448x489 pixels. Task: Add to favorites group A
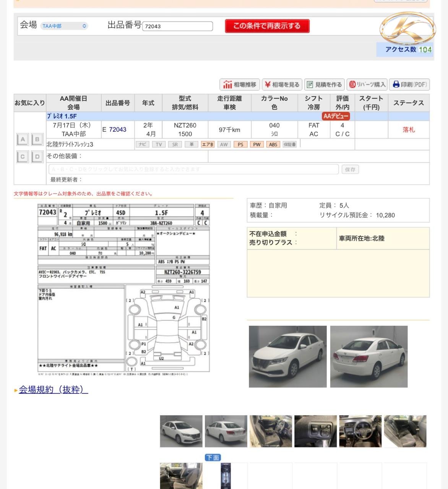(x=23, y=139)
